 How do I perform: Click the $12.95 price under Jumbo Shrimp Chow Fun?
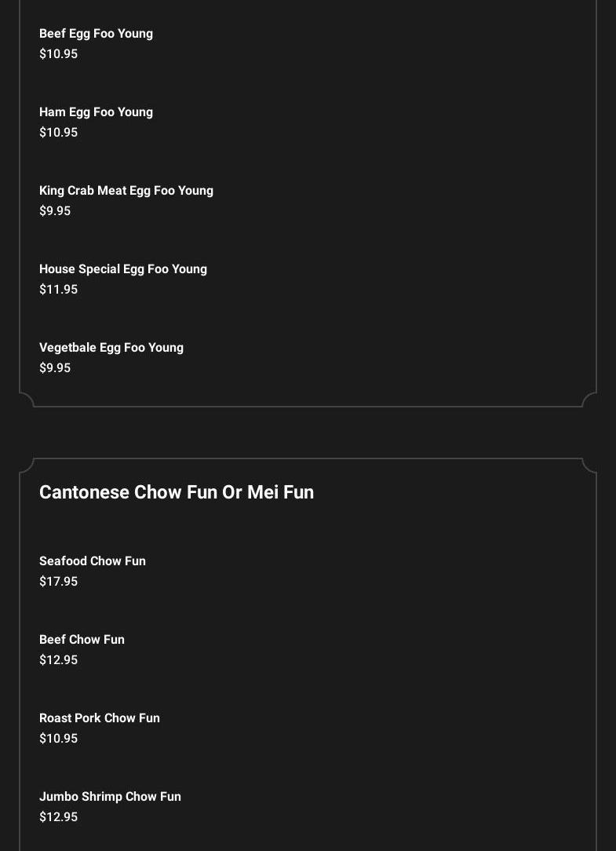tap(58, 817)
